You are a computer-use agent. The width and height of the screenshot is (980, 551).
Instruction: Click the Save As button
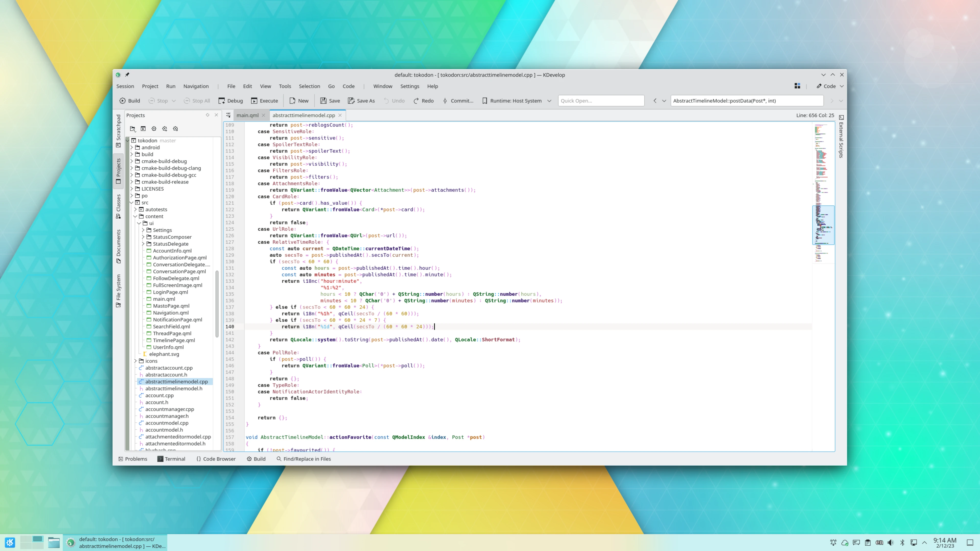(361, 101)
